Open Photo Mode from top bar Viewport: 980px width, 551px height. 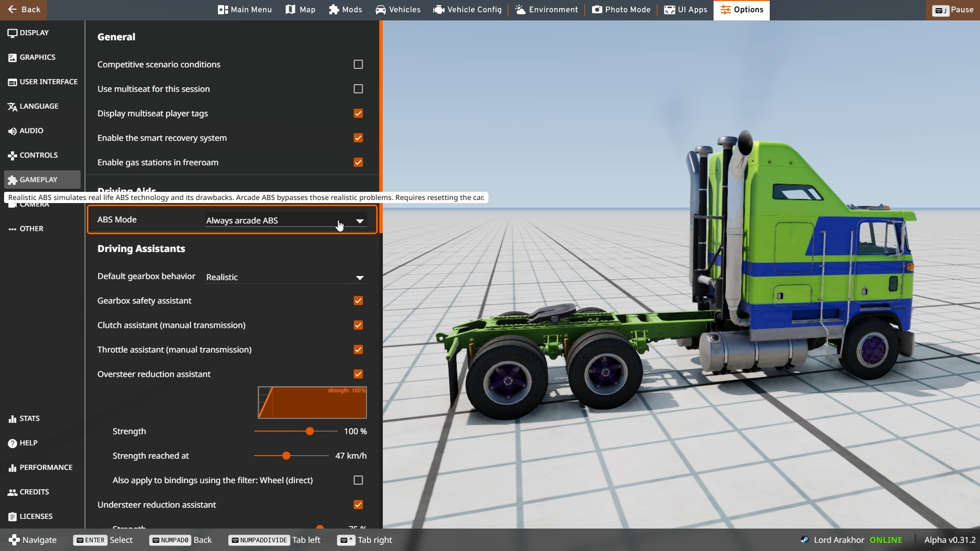pyautogui.click(x=621, y=10)
